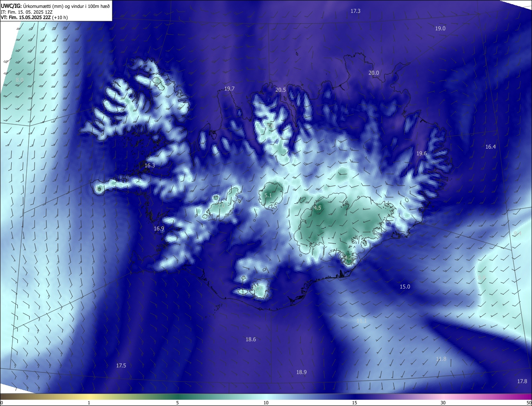Click the 17.3 value at the top of the map
532x406 pixels.
(x=355, y=11)
